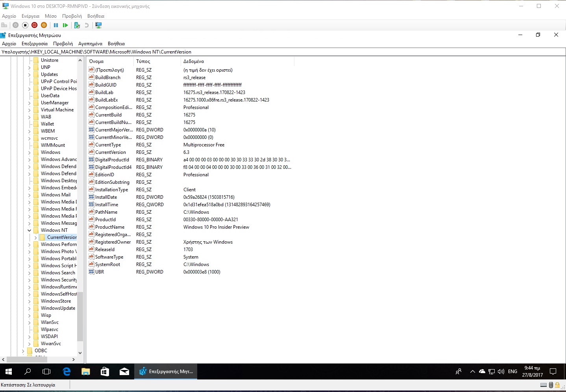Click the volume speaker tray icon
Screen dimensions: 566x392
click(x=501, y=372)
